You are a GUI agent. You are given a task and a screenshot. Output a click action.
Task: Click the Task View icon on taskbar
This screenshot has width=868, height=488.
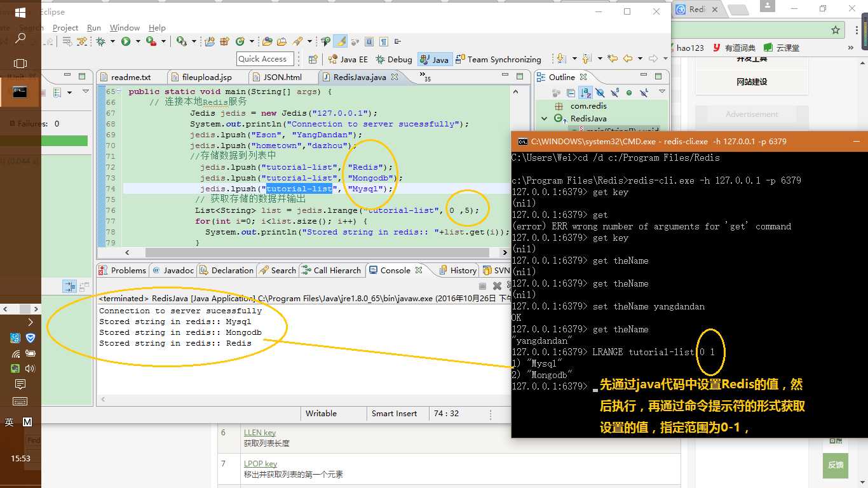click(20, 64)
